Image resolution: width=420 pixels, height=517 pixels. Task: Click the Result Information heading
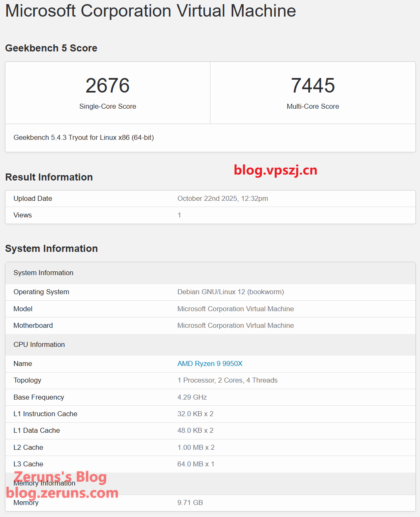(49, 177)
